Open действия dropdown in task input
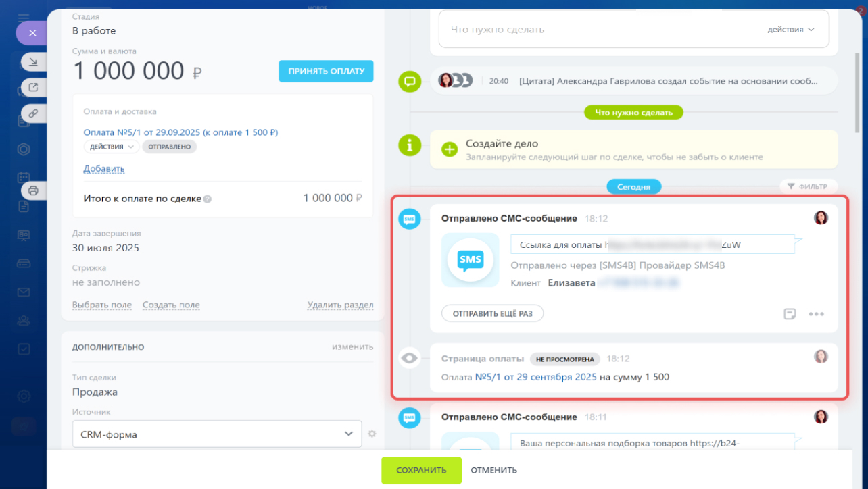This screenshot has height=489, width=868. pyautogui.click(x=790, y=30)
